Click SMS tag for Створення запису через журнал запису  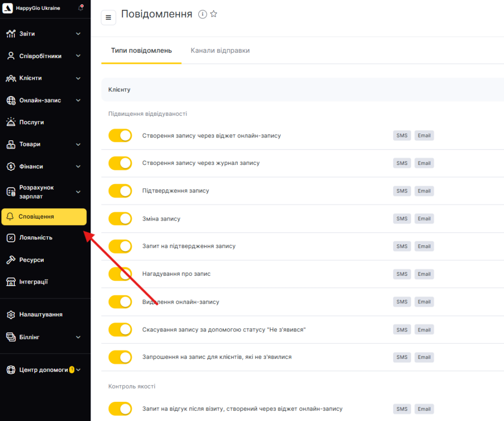[402, 163]
